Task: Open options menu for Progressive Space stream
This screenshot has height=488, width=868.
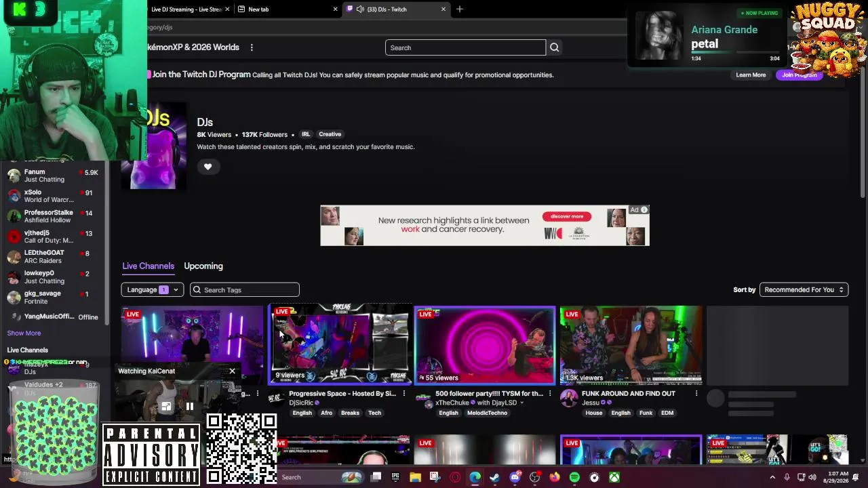Action: [x=404, y=394]
